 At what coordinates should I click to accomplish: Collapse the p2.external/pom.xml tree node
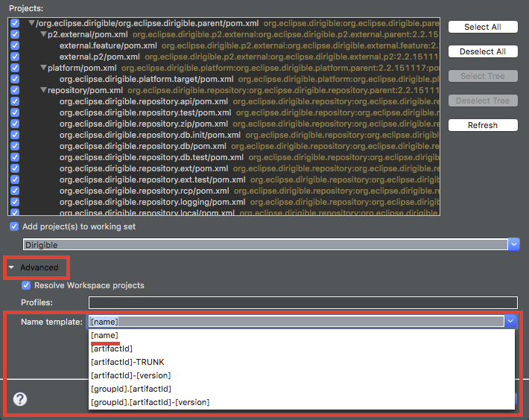coord(42,34)
